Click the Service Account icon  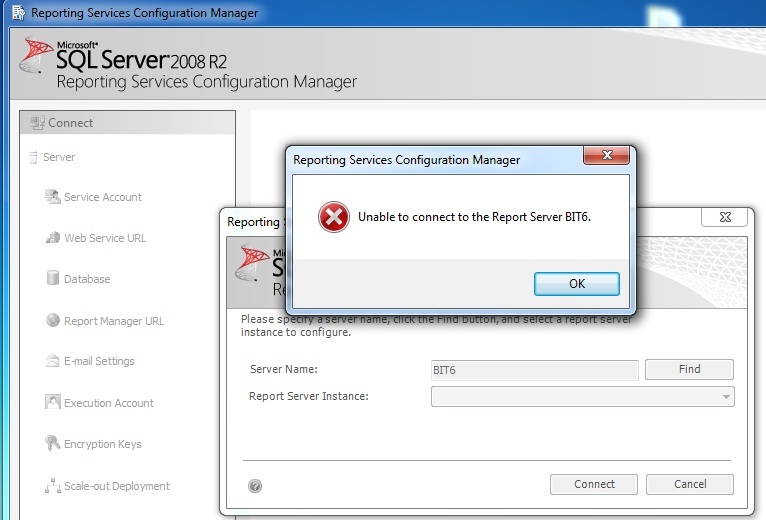tap(53, 196)
